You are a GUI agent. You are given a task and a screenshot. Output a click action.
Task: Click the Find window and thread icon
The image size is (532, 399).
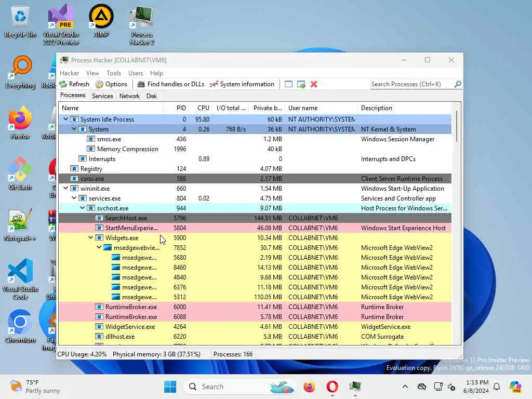pos(301,84)
